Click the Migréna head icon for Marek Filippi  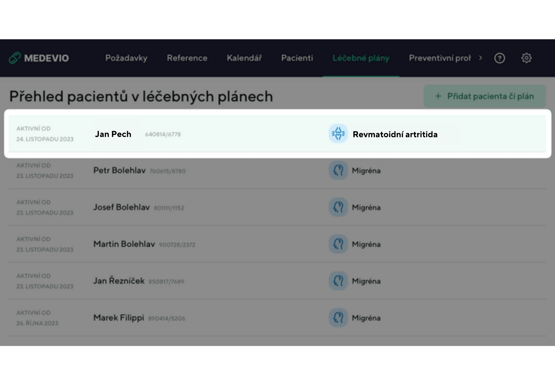point(338,318)
